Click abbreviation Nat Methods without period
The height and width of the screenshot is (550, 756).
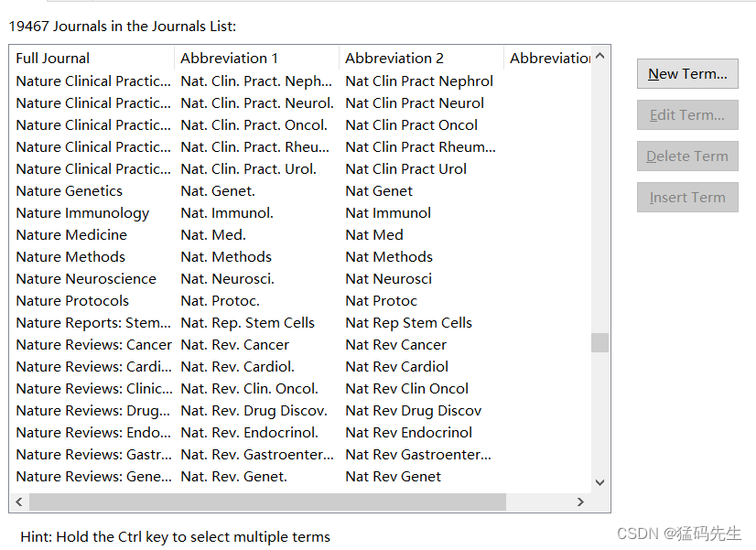(x=389, y=257)
